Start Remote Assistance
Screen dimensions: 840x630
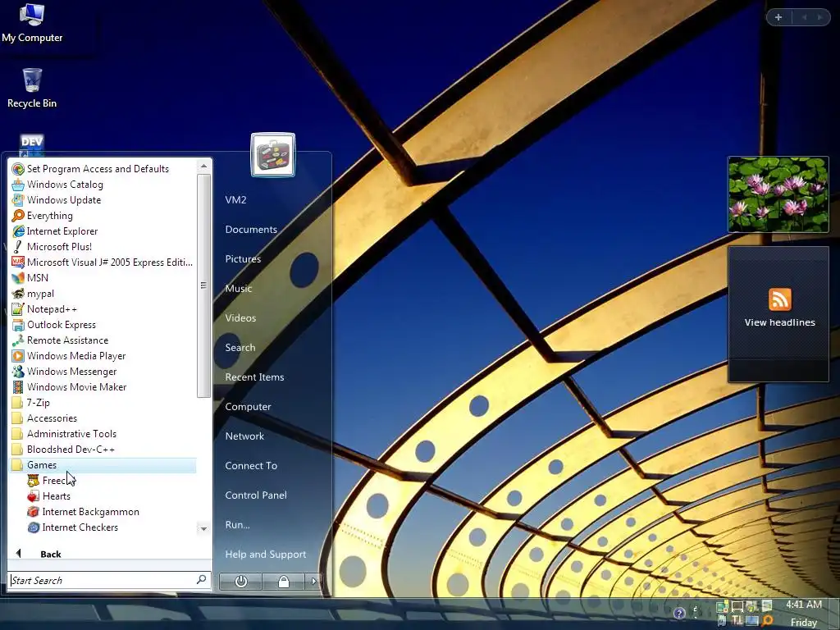click(103, 340)
